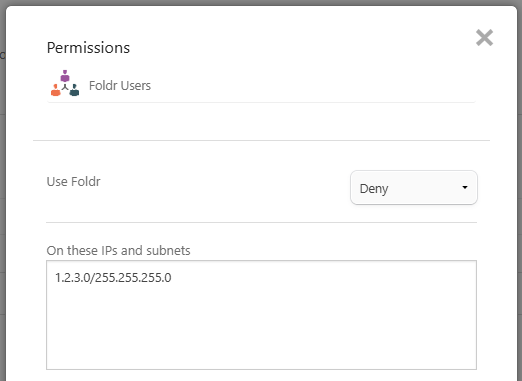Click the dropdown arrow next to Deny

(x=465, y=187)
